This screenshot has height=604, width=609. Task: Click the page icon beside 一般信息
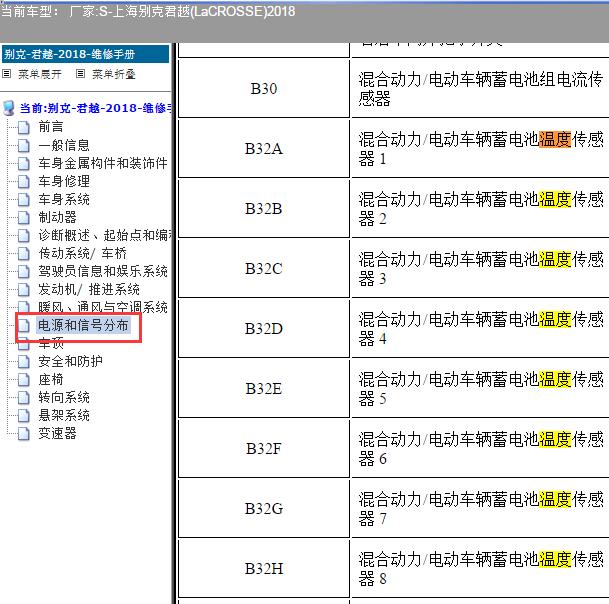point(24,145)
